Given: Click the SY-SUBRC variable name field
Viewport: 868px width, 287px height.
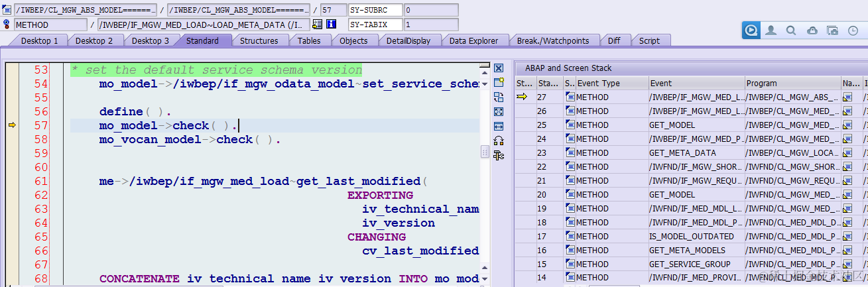Looking at the screenshot, I should point(375,10).
